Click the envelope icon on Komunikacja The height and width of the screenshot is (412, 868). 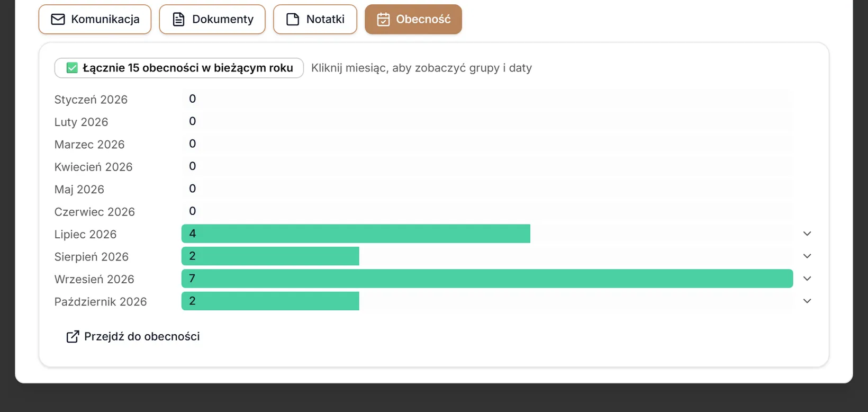point(58,20)
